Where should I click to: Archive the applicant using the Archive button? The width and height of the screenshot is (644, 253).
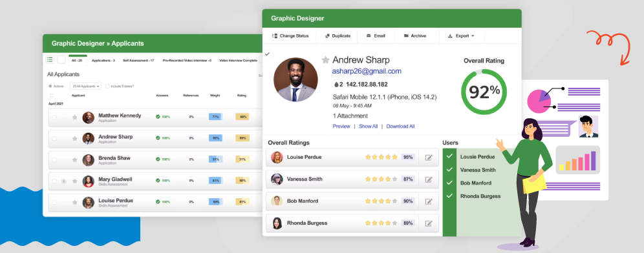tap(415, 35)
